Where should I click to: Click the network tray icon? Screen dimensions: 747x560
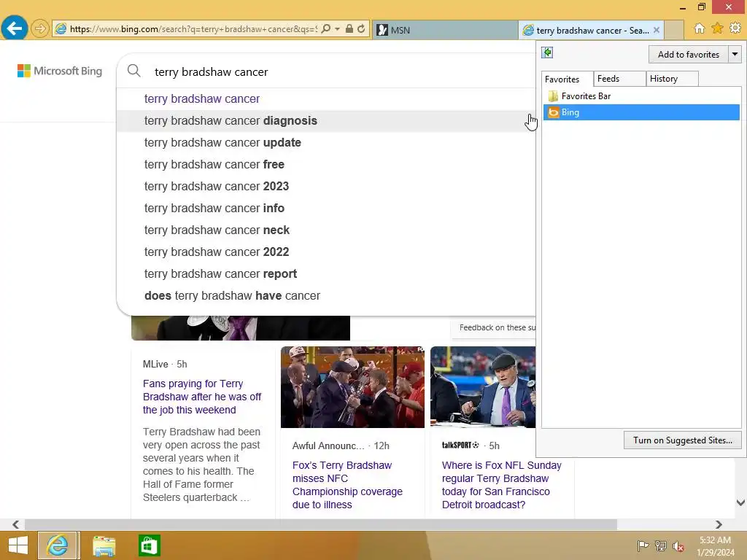(661, 546)
